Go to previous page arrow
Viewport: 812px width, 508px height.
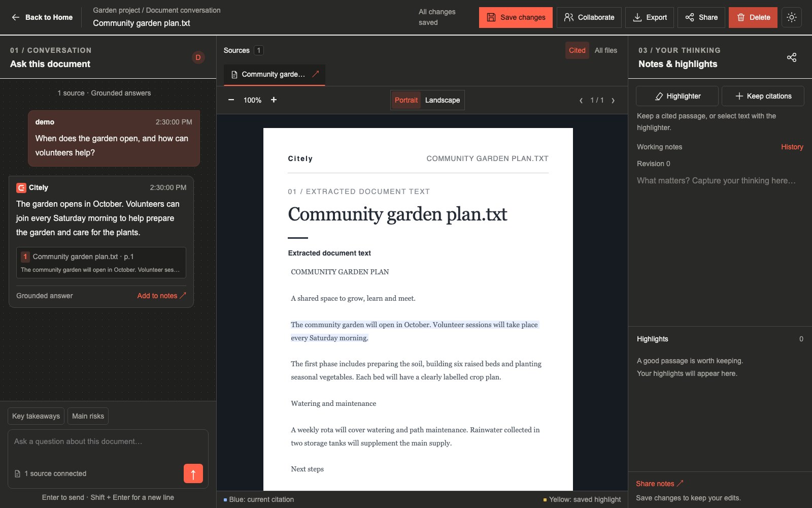pos(581,101)
